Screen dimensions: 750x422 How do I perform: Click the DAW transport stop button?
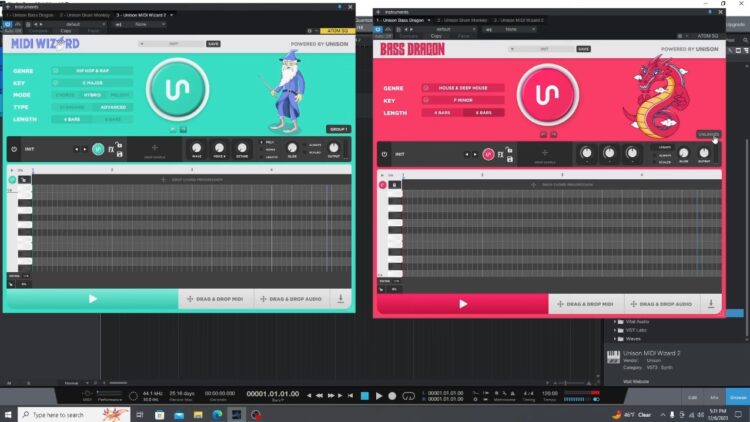[364, 396]
